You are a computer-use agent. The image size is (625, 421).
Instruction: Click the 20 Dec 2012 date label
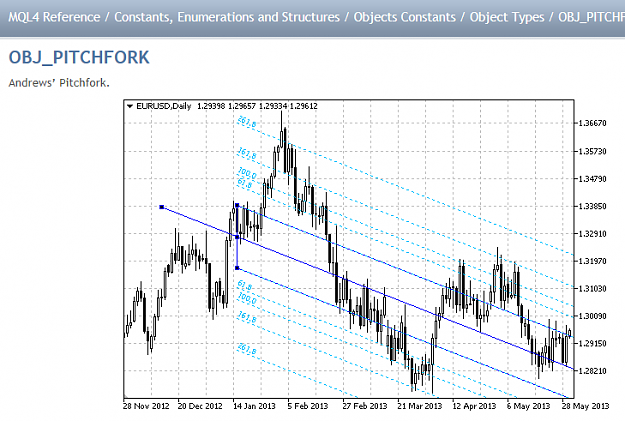(200, 406)
